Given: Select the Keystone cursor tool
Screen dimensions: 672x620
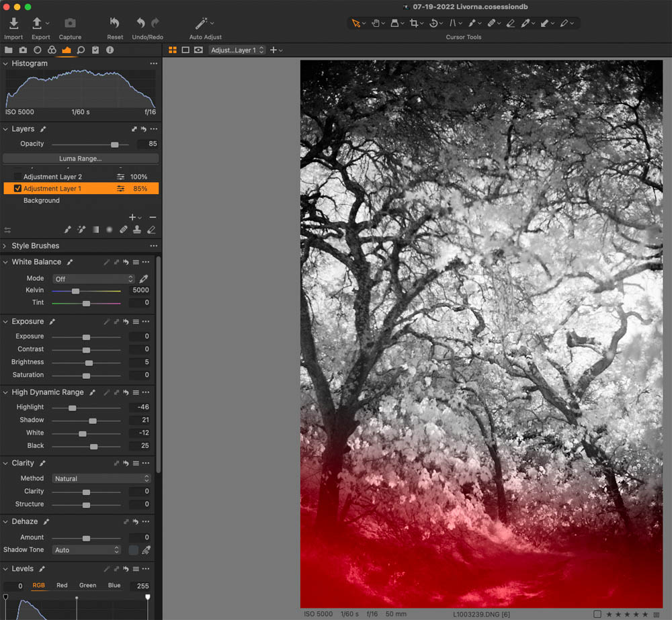Looking at the screenshot, I should click(452, 23).
